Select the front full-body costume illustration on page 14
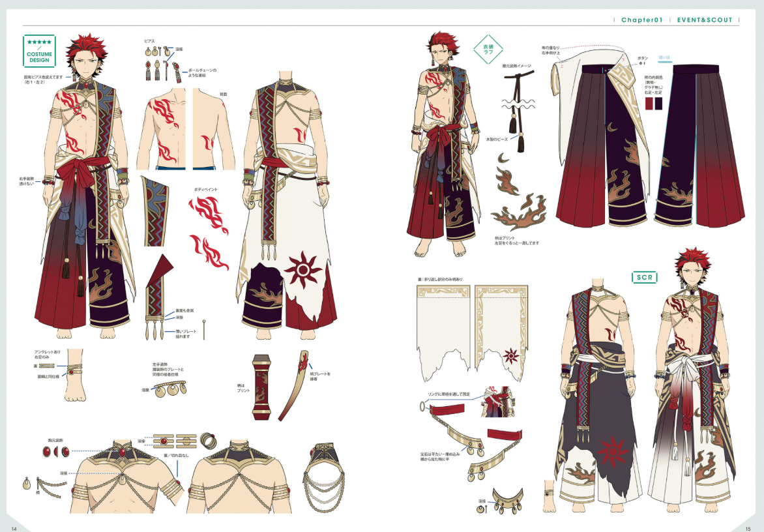The image size is (764, 532). point(87,186)
